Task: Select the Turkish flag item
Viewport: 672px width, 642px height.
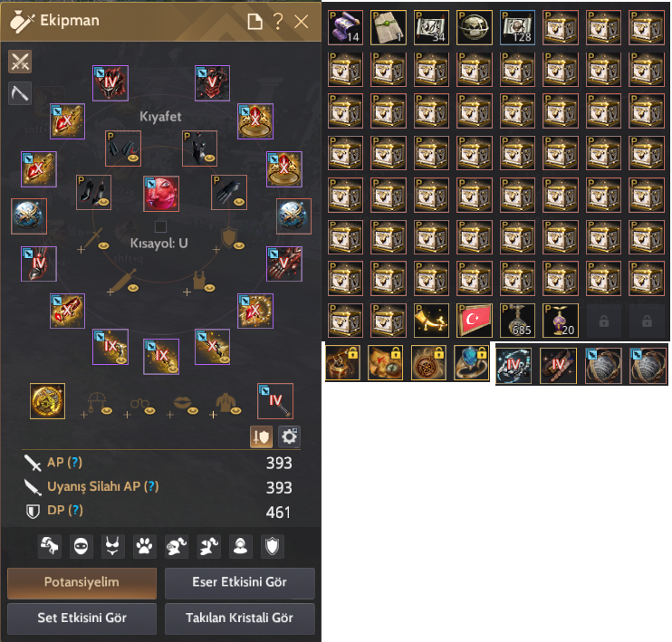Action: click(475, 321)
